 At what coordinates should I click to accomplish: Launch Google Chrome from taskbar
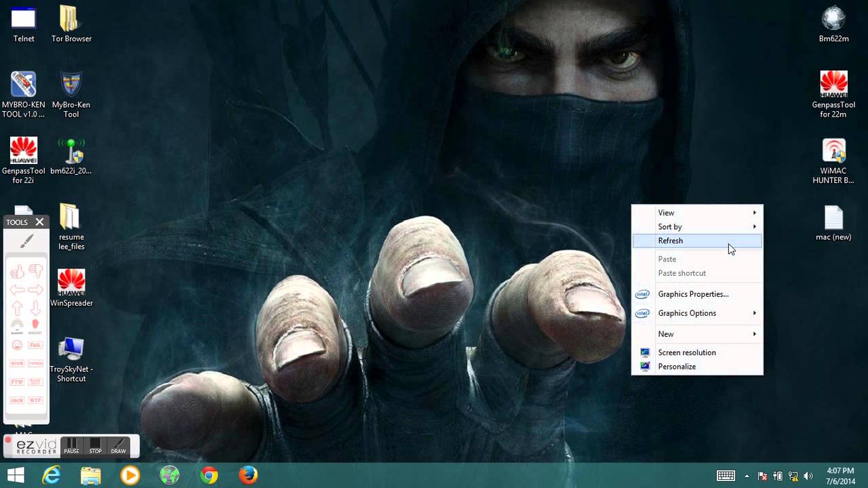click(x=209, y=475)
